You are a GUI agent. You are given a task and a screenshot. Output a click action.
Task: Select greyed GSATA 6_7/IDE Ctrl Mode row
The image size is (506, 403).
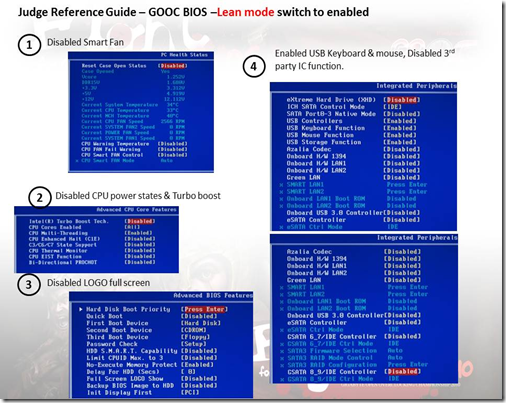pyautogui.click(x=340, y=344)
